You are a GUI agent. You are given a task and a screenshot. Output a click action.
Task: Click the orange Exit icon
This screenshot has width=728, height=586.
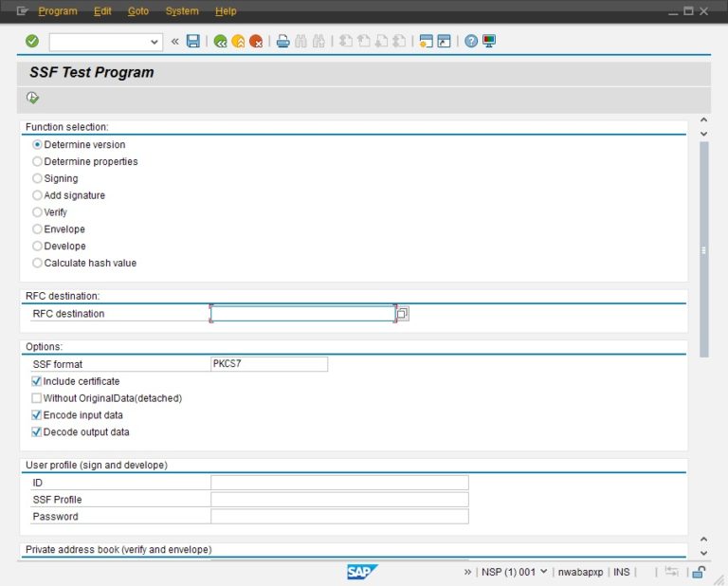(238, 42)
